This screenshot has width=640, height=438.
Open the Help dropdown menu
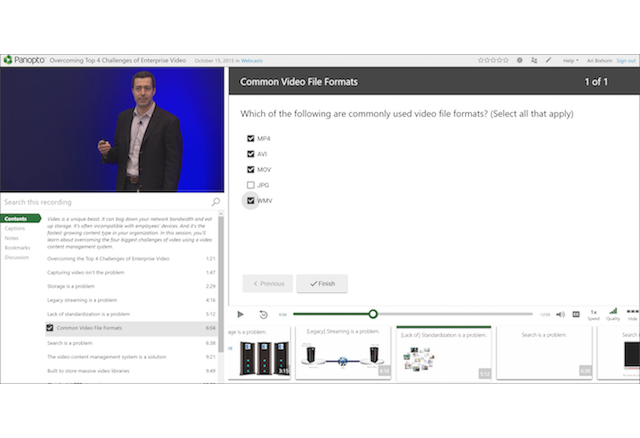571,60
